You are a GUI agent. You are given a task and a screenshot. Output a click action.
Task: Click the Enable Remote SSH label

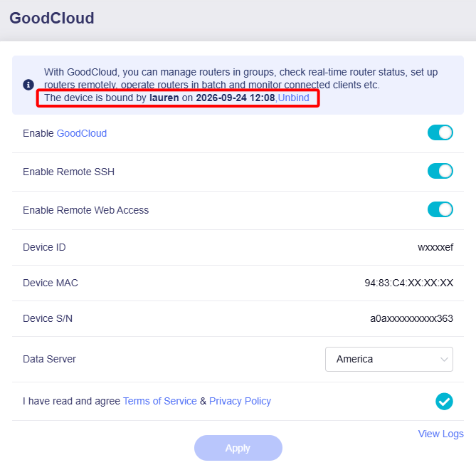(x=68, y=172)
